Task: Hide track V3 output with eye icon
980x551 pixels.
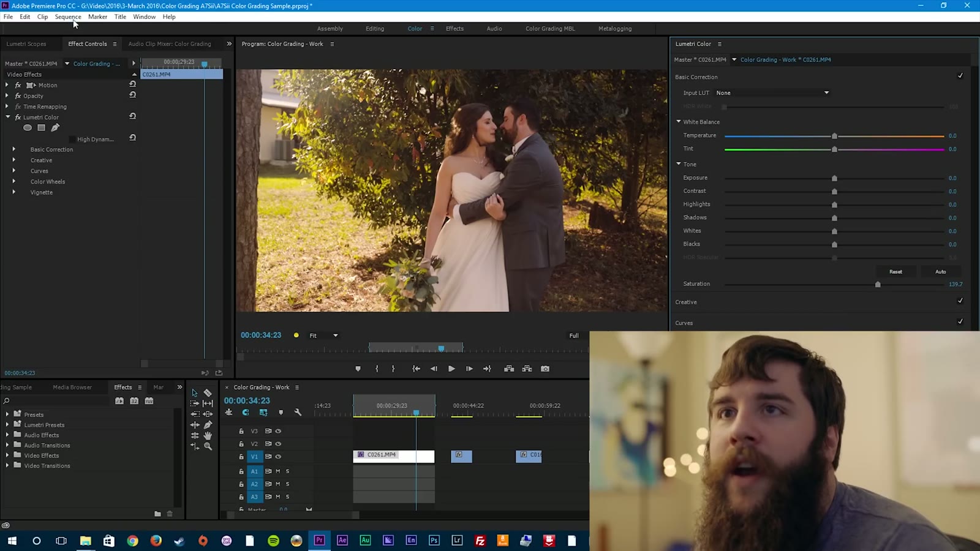Action: pyautogui.click(x=278, y=431)
